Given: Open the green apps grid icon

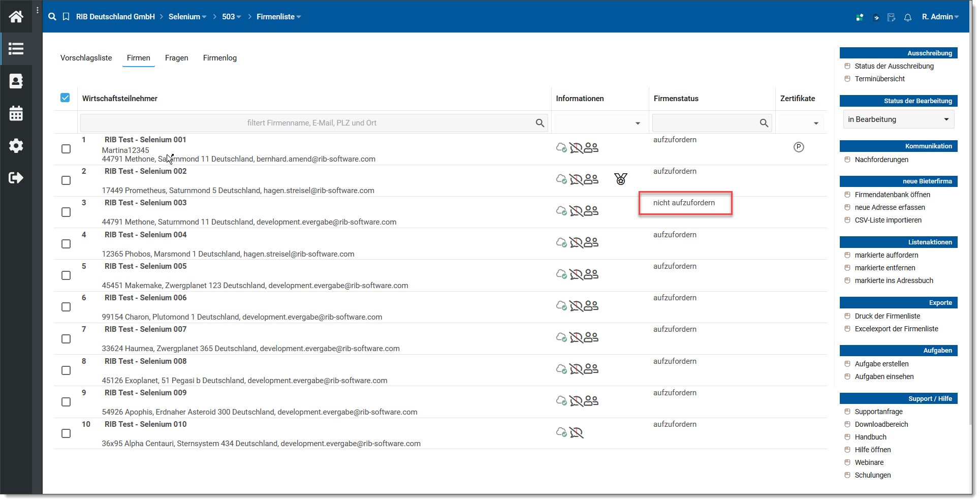Looking at the screenshot, I should [x=860, y=17].
